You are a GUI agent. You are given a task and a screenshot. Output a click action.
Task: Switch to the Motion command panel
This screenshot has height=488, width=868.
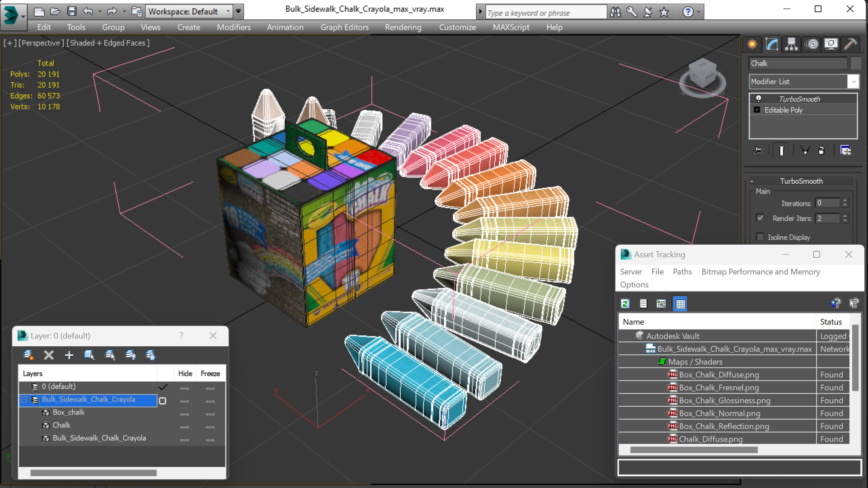812,44
